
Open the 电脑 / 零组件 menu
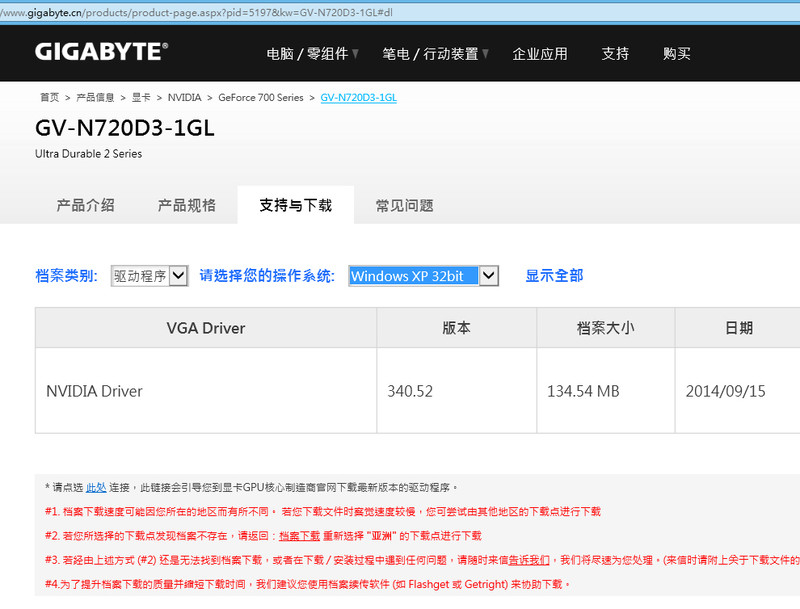tap(312, 54)
